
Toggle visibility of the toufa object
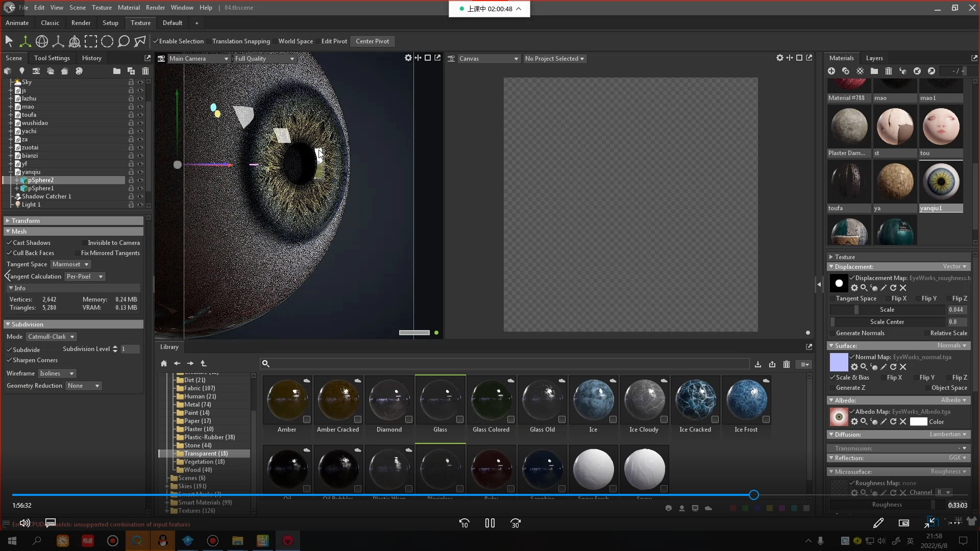(x=140, y=115)
